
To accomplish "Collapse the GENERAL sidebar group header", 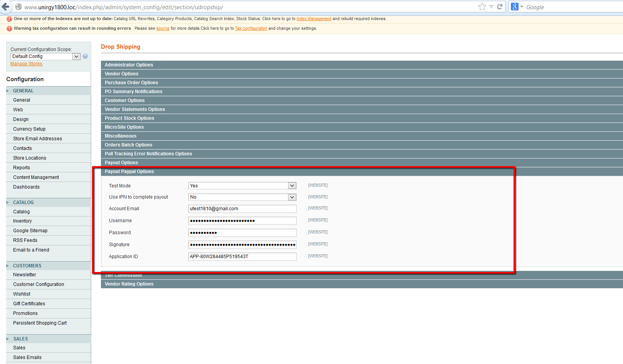I will 49,91.
